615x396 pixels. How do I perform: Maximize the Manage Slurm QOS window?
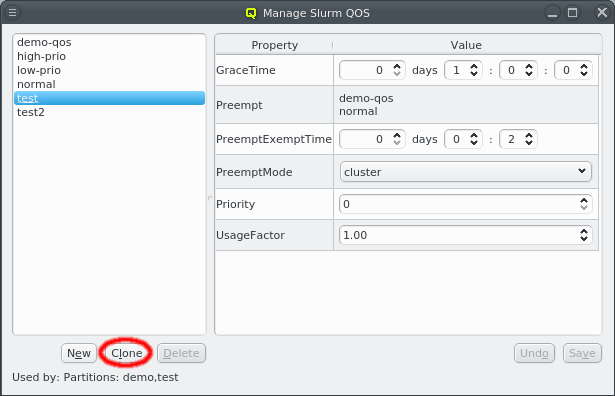pyautogui.click(x=572, y=13)
